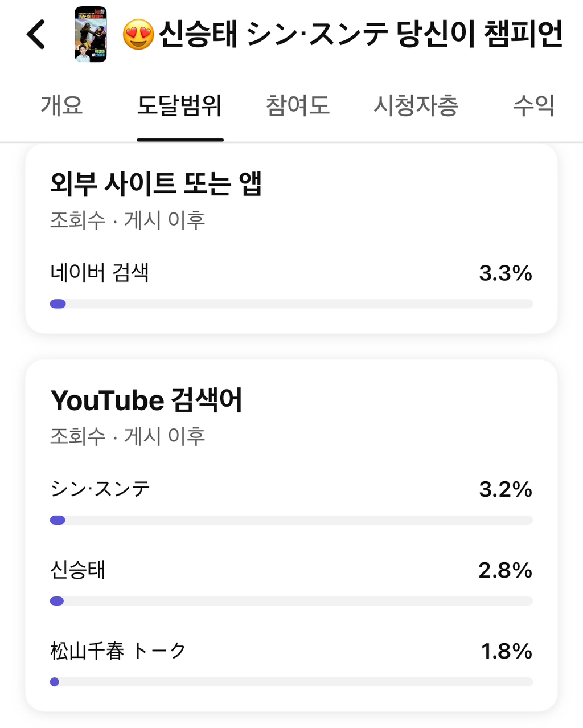Tap the heart-eyes emoji in the title
Image resolution: width=583 pixels, height=728 pixels.
[x=138, y=35]
